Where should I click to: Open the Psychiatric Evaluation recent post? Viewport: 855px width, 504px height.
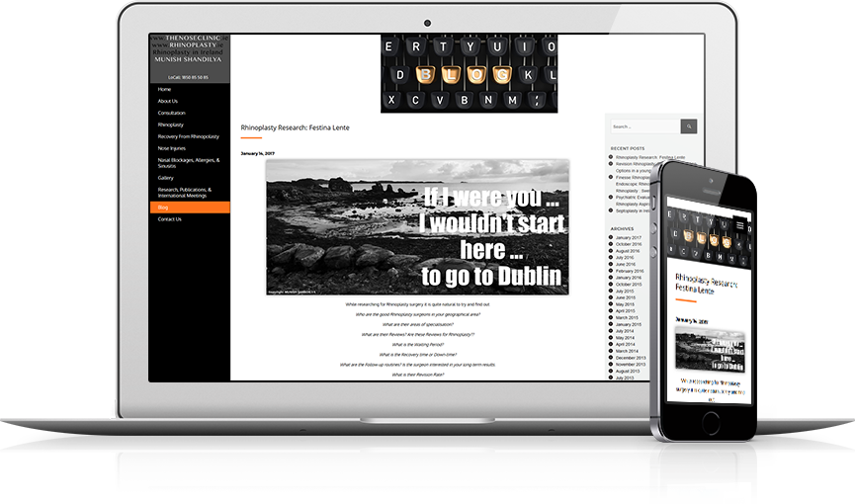click(x=633, y=198)
